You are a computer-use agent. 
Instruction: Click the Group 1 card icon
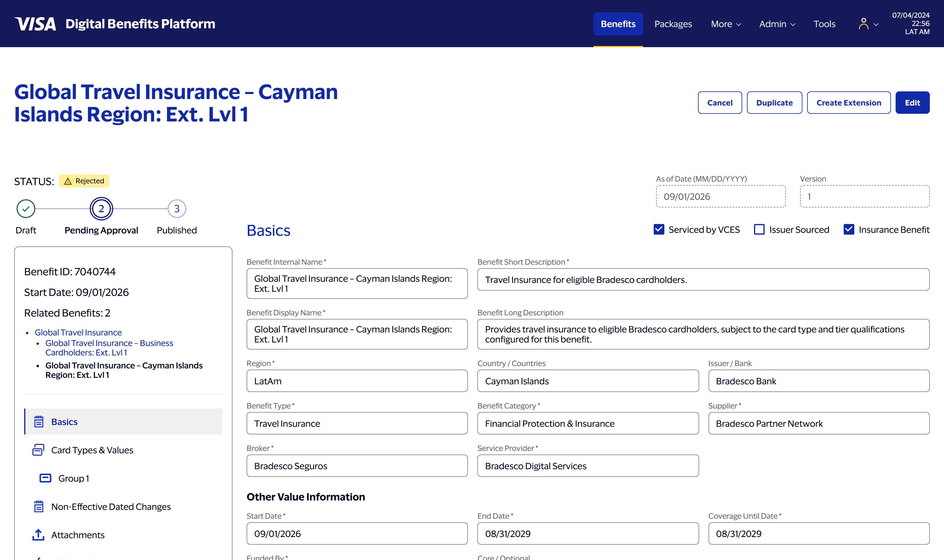(45, 478)
